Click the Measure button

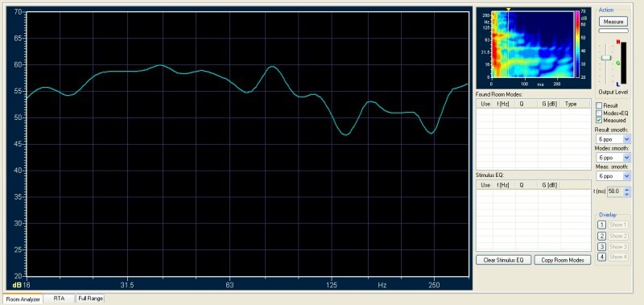coord(613,22)
